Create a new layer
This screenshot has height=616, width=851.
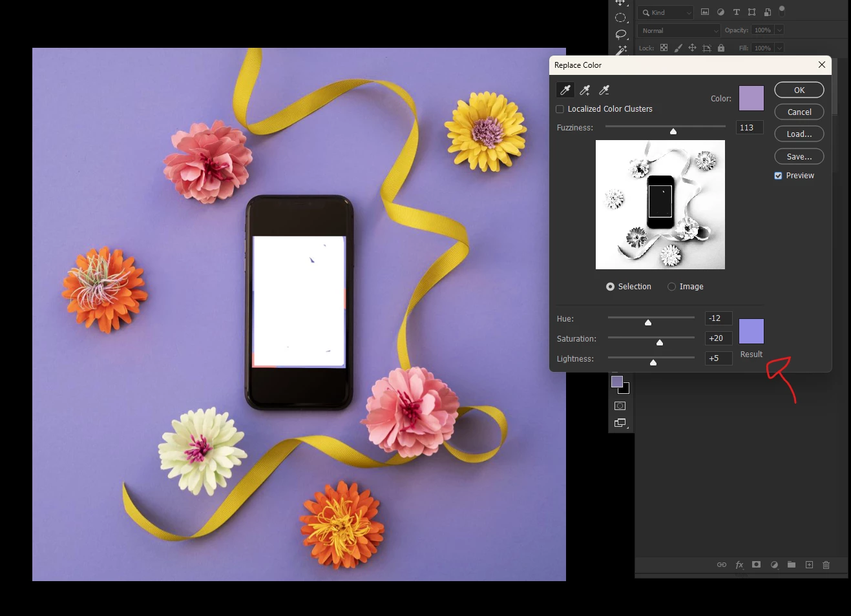pos(809,564)
